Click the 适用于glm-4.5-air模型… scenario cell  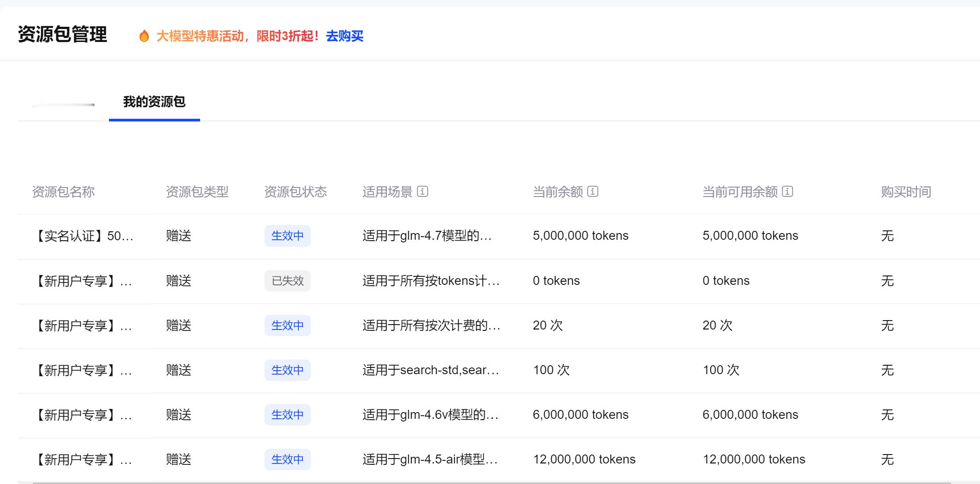click(x=430, y=459)
